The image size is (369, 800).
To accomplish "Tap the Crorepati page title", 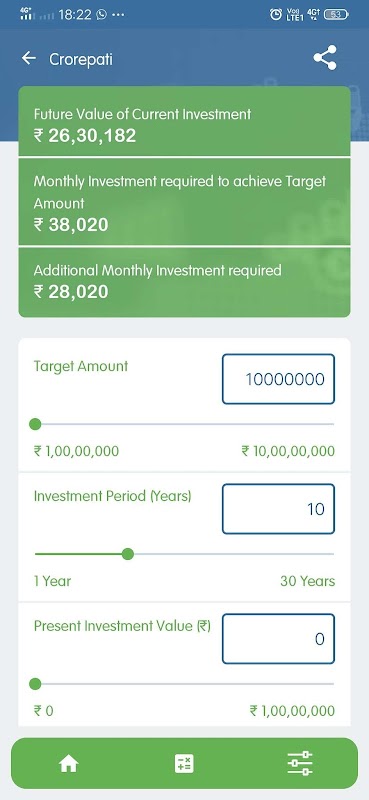I will click(81, 59).
